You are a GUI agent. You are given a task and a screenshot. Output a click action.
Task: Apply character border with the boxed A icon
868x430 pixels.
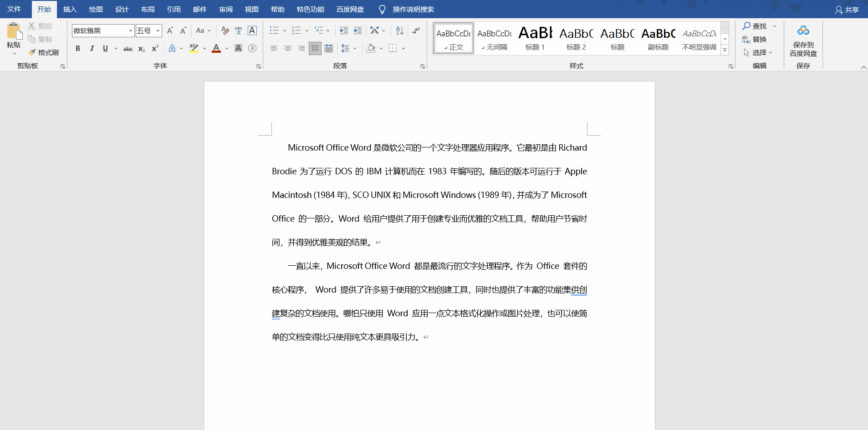[252, 30]
